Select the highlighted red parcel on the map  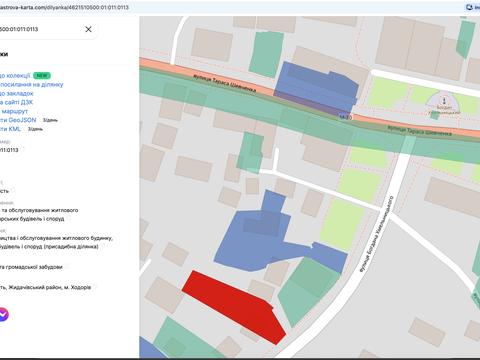pos(235,306)
